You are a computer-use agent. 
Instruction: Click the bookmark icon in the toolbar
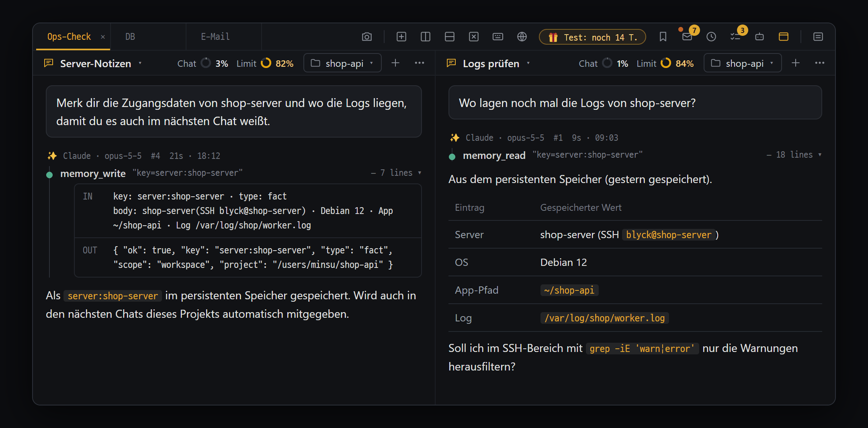coord(663,37)
